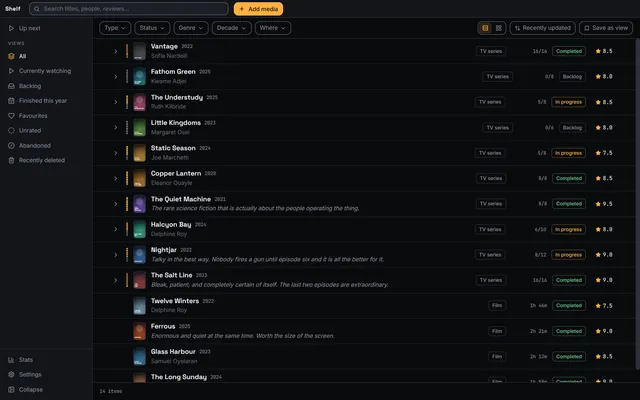
Task: Expand the Fathom Green row
Action: tap(116, 77)
